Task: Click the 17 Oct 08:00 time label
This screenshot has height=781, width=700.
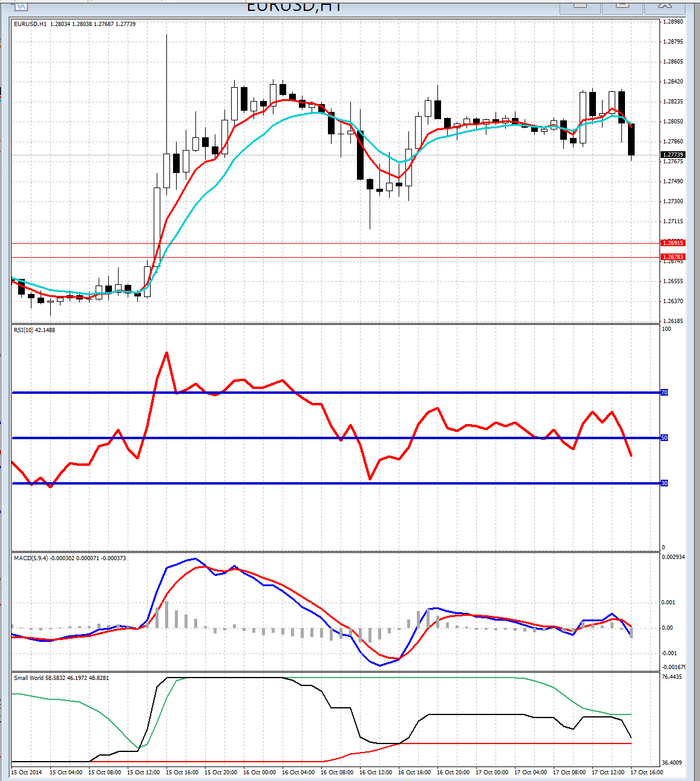Action: [x=569, y=773]
